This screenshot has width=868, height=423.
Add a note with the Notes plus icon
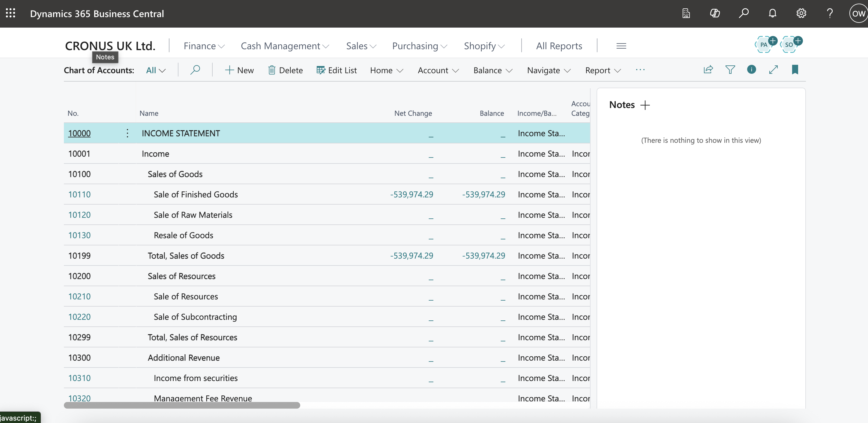[646, 105]
